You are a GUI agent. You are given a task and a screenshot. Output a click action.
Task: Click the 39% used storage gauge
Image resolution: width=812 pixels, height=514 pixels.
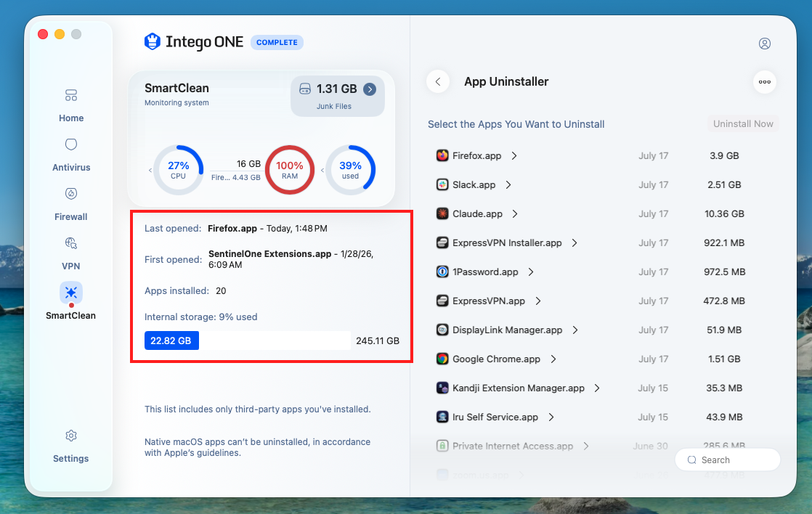point(350,171)
